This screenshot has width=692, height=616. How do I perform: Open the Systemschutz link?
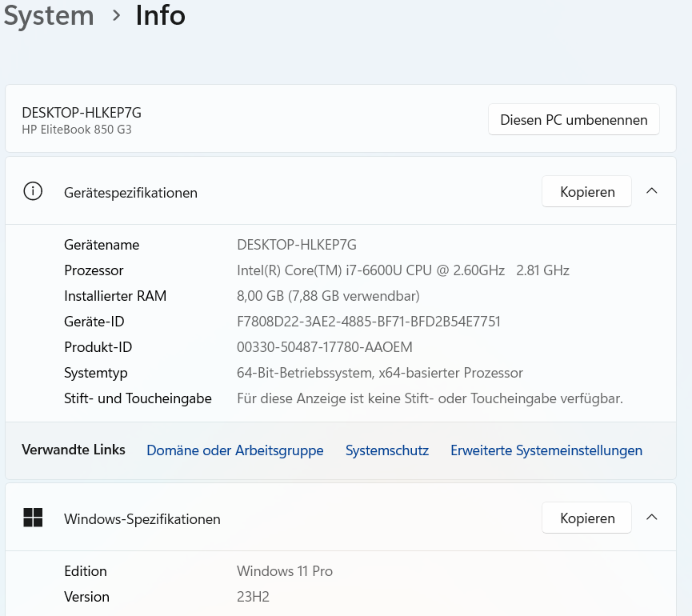(387, 450)
